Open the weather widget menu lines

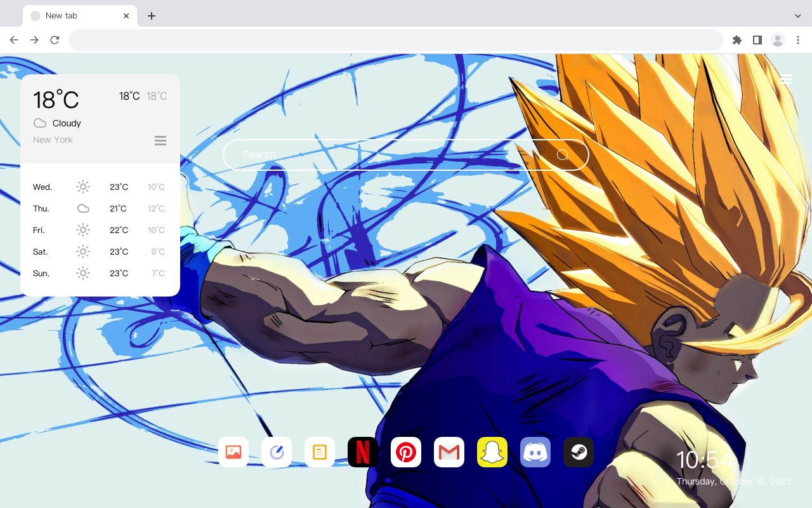[x=160, y=140]
